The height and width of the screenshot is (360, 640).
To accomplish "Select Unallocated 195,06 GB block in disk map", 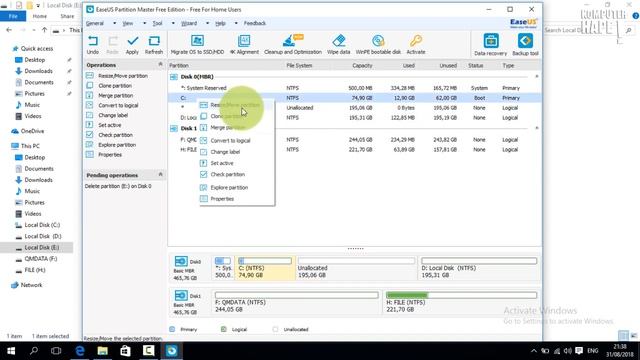I will pyautogui.click(x=356, y=268).
